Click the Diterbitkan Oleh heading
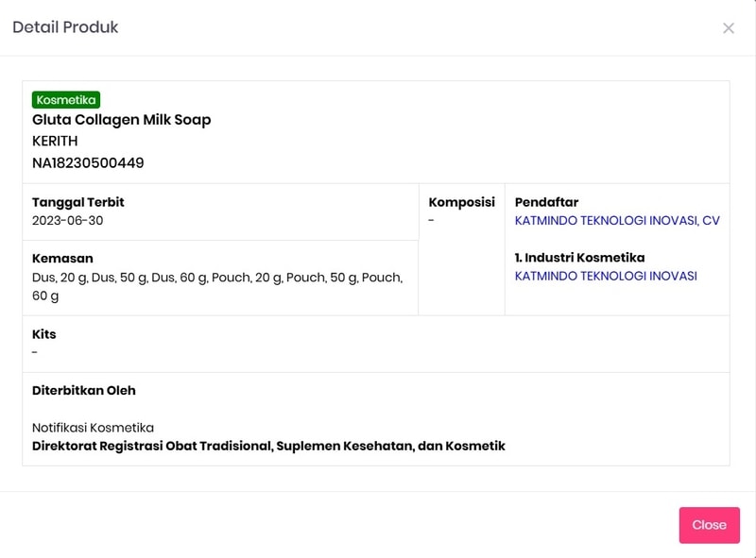756x558 pixels. (x=84, y=390)
